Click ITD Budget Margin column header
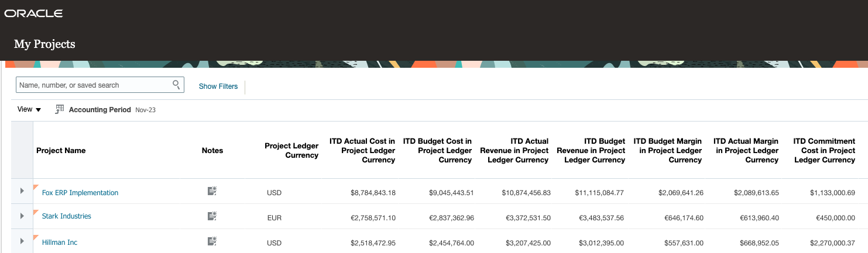Viewport: 868px width, 253px height. [x=668, y=150]
